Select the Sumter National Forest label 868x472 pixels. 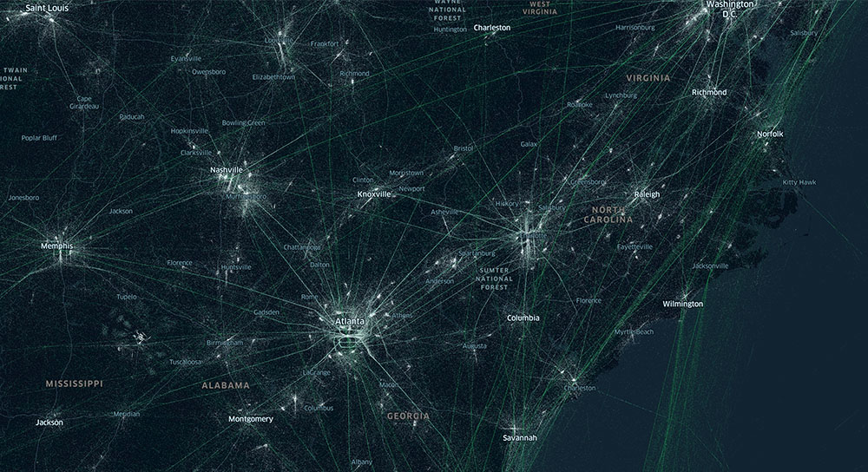pyautogui.click(x=494, y=279)
